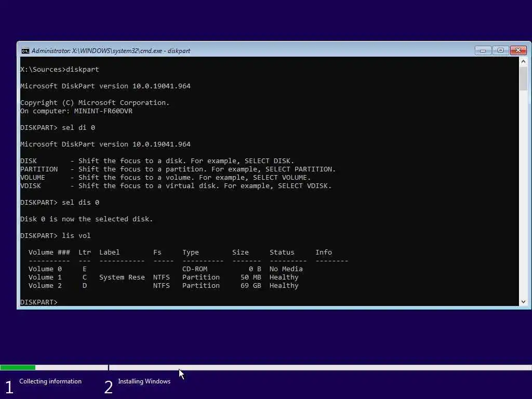Click the step number '1' at the bottom
Screen dimensions: 532x399
pyautogui.click(x=9, y=387)
